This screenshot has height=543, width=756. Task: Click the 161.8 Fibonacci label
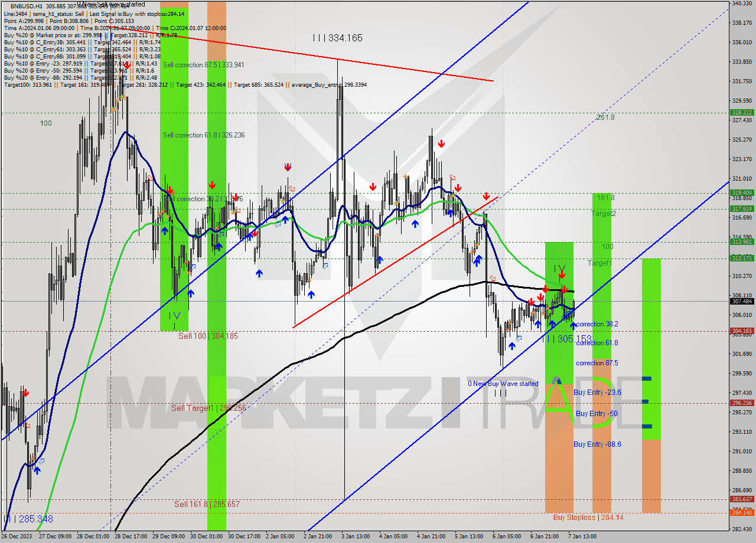[x=605, y=198]
